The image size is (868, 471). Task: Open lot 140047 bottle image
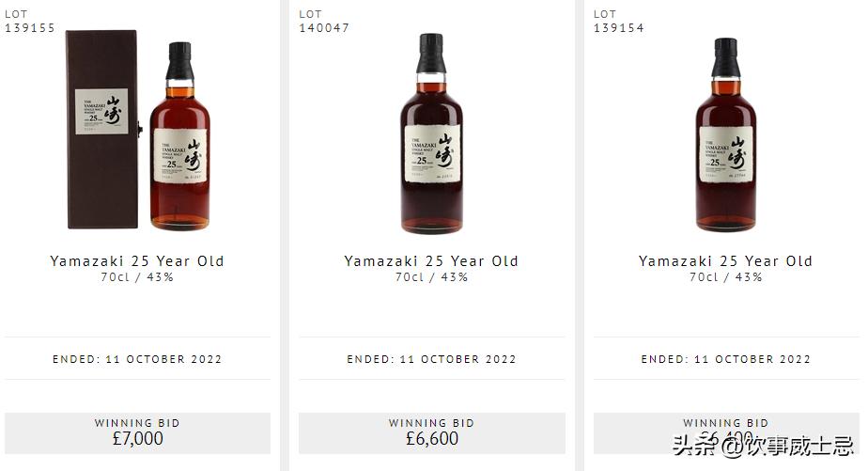pos(432,133)
